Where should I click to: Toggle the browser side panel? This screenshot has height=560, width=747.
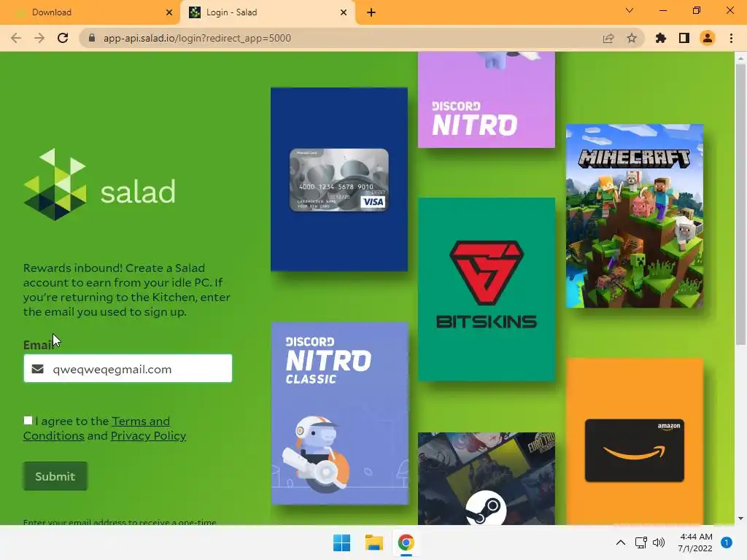click(684, 38)
